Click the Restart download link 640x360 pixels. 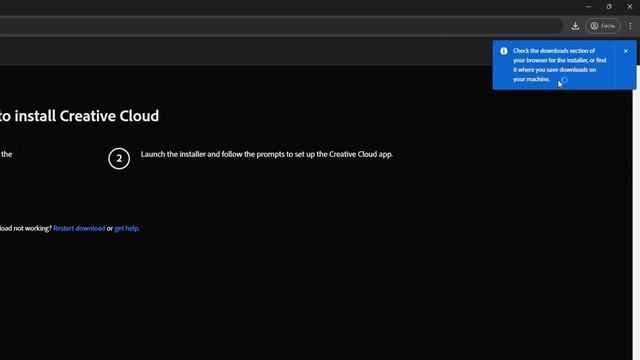click(79, 228)
